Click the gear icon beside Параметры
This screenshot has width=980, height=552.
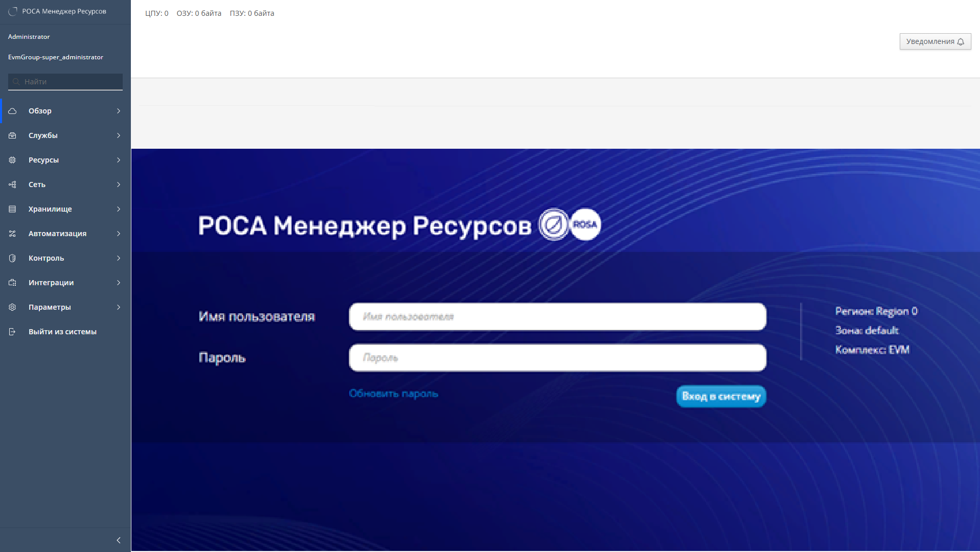point(13,307)
